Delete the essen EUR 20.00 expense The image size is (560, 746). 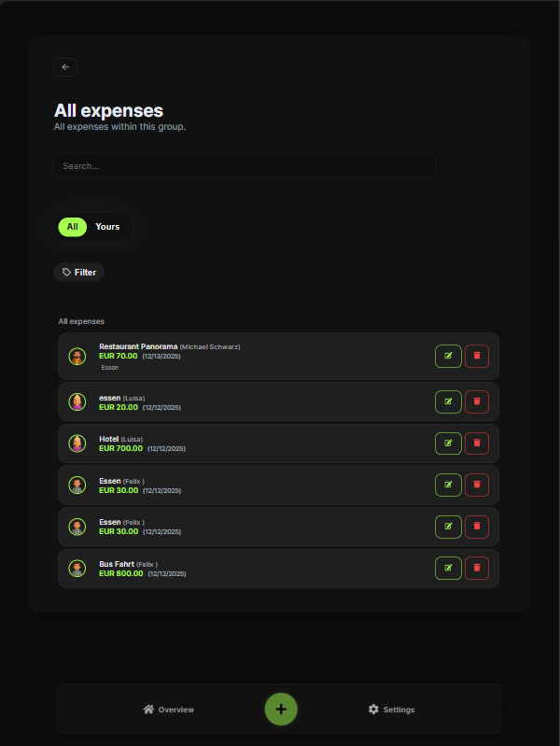coord(477,401)
